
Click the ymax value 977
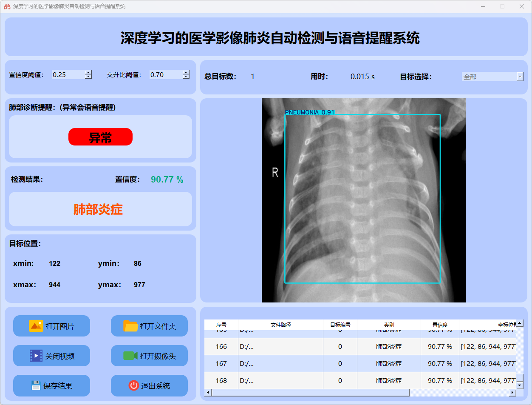[x=140, y=285]
